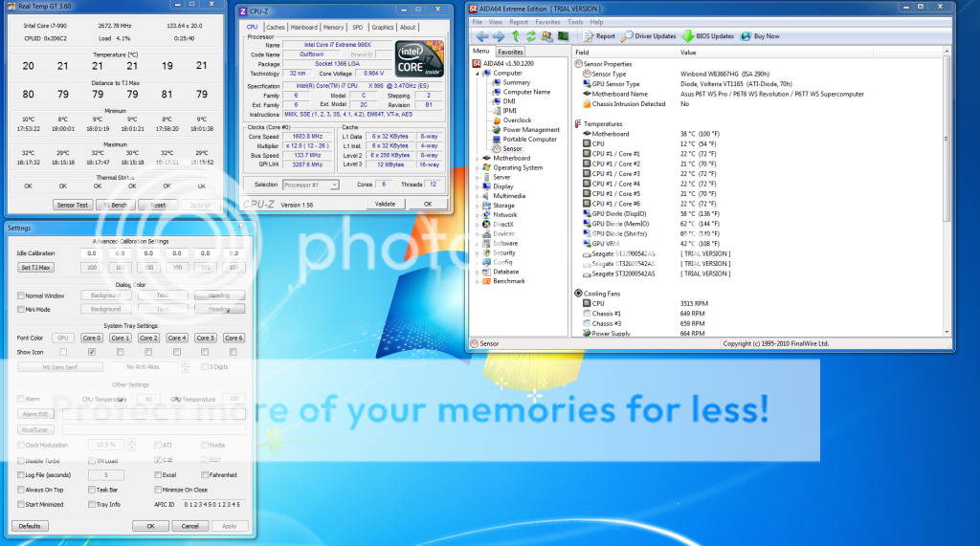The height and width of the screenshot is (546, 980).
Task: Tick the Mini Mode checkbox
Action: pos(21,309)
